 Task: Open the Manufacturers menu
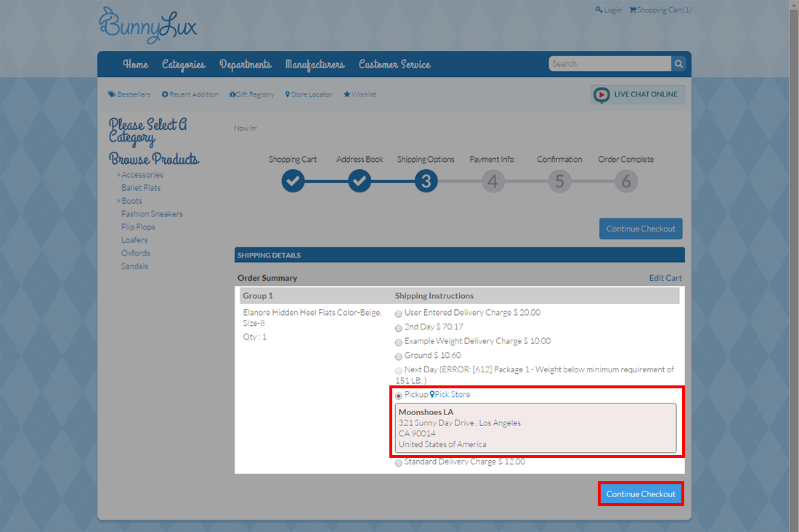coord(315,65)
